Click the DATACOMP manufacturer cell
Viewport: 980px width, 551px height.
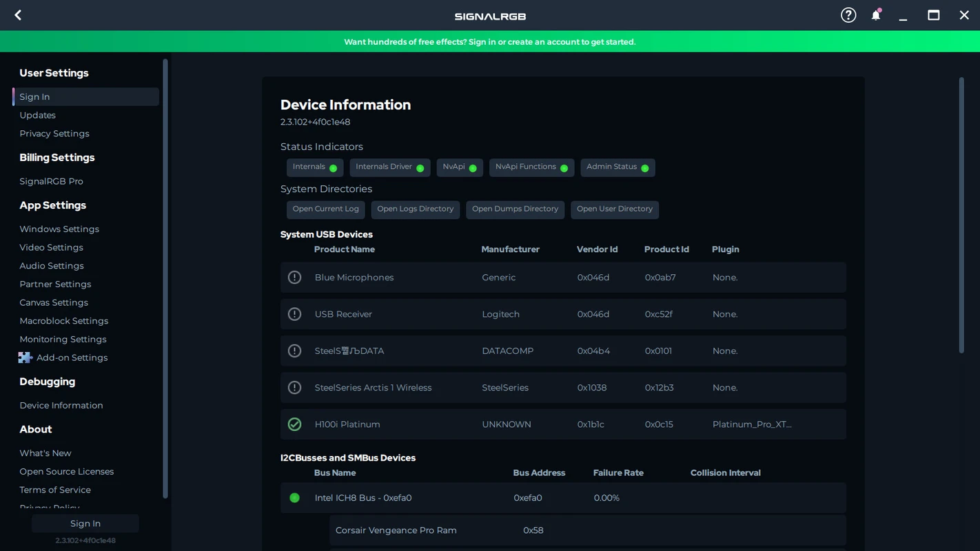point(508,351)
